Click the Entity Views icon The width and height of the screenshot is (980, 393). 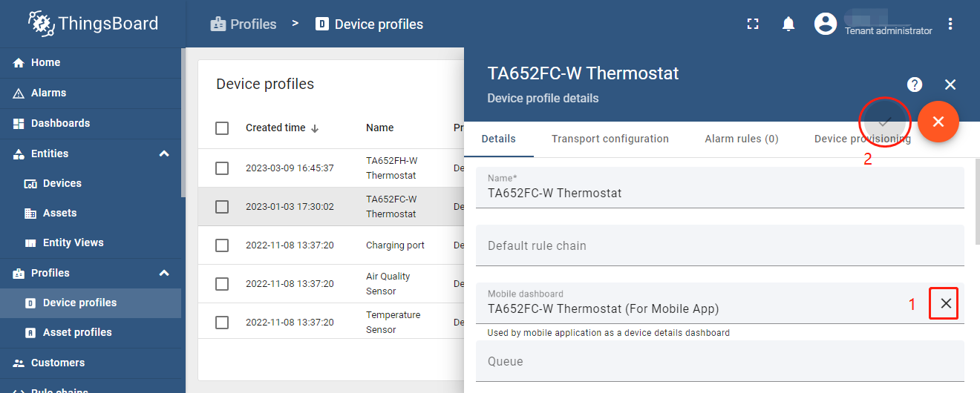(30, 243)
